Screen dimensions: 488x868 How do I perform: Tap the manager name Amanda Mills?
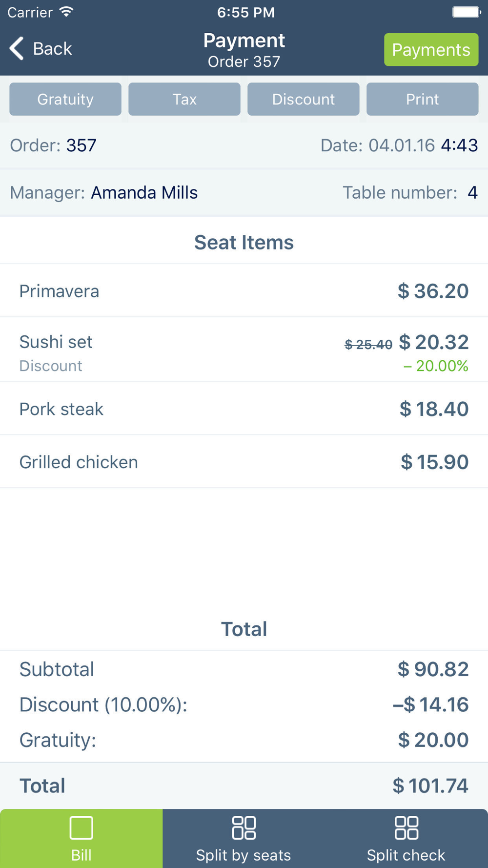[144, 192]
